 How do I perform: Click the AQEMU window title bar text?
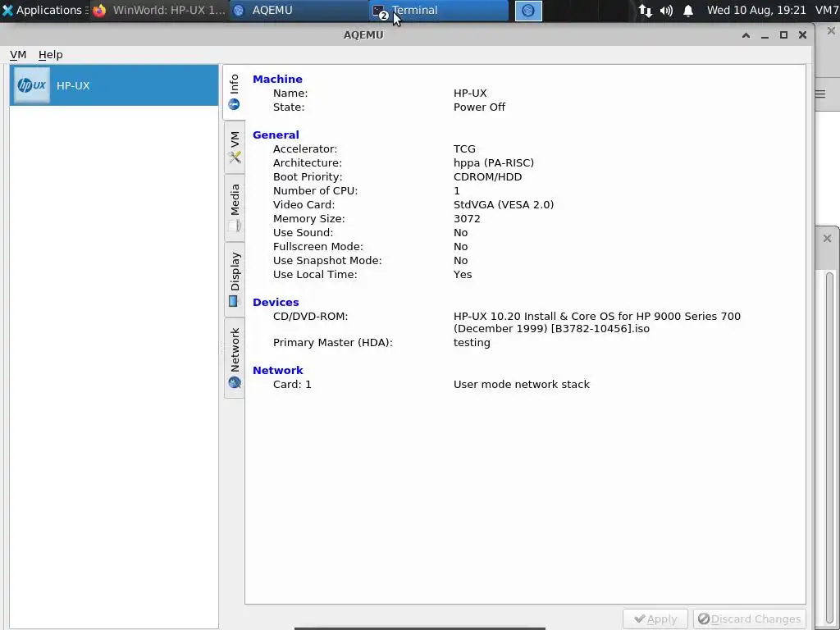click(x=363, y=34)
